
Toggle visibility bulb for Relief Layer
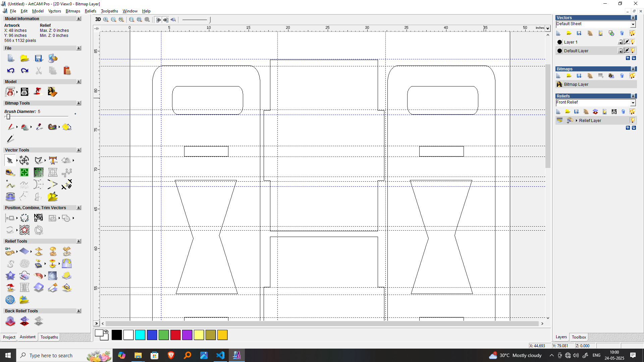point(633,120)
